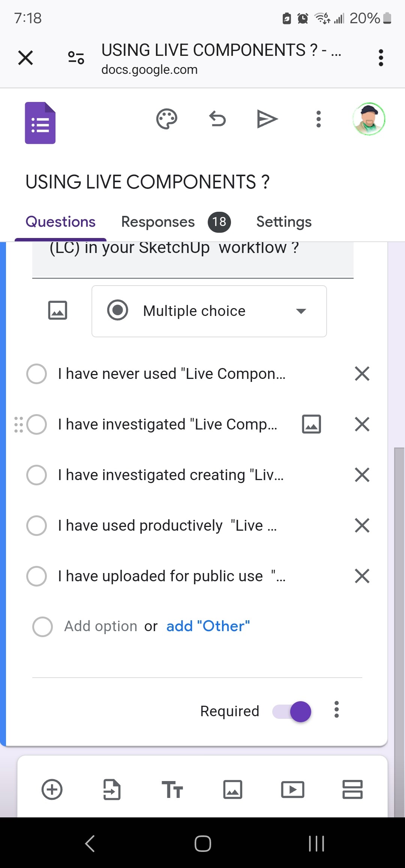The height and width of the screenshot is (868, 405).
Task: Click the undo arrow icon
Action: pos(217,119)
